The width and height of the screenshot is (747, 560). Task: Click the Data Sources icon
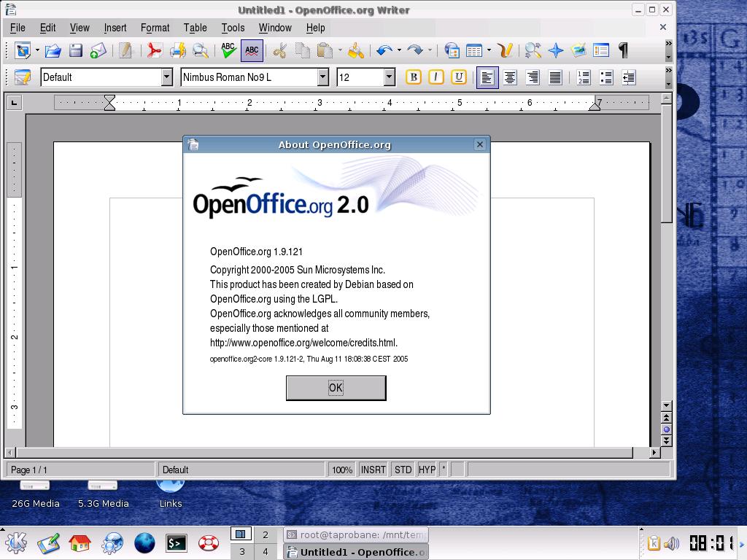pos(601,50)
